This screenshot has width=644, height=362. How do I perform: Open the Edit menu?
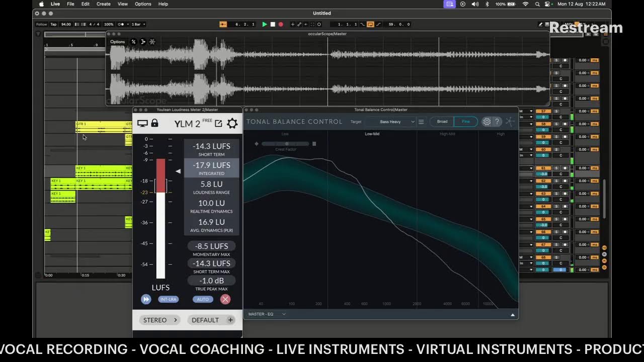pos(86,4)
